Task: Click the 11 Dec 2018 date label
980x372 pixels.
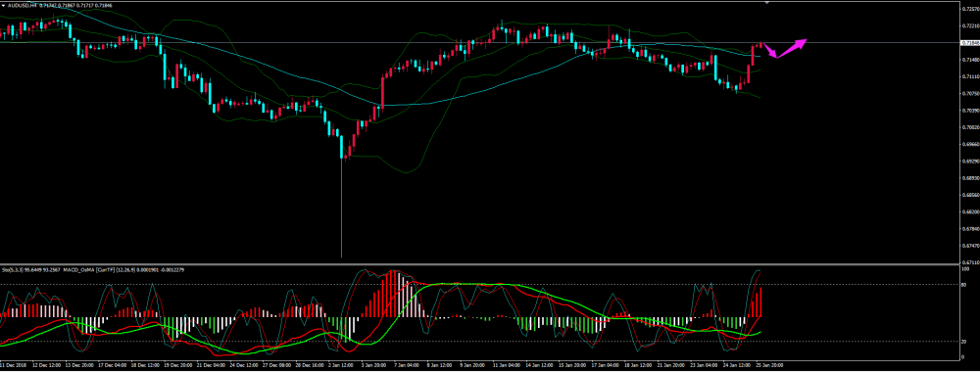Action: tap(13, 364)
